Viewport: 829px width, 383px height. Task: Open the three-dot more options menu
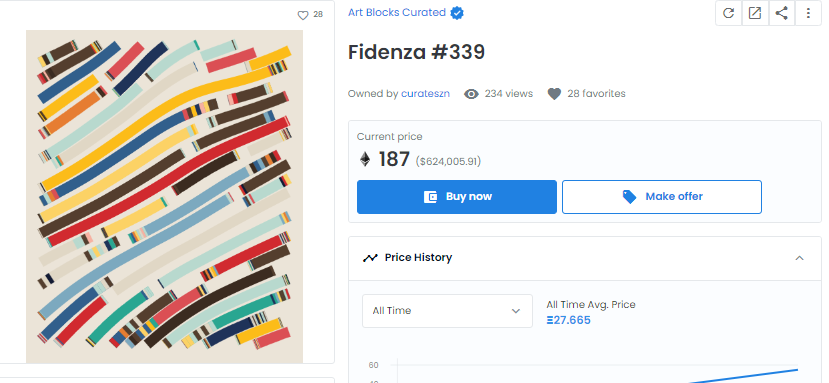[808, 13]
